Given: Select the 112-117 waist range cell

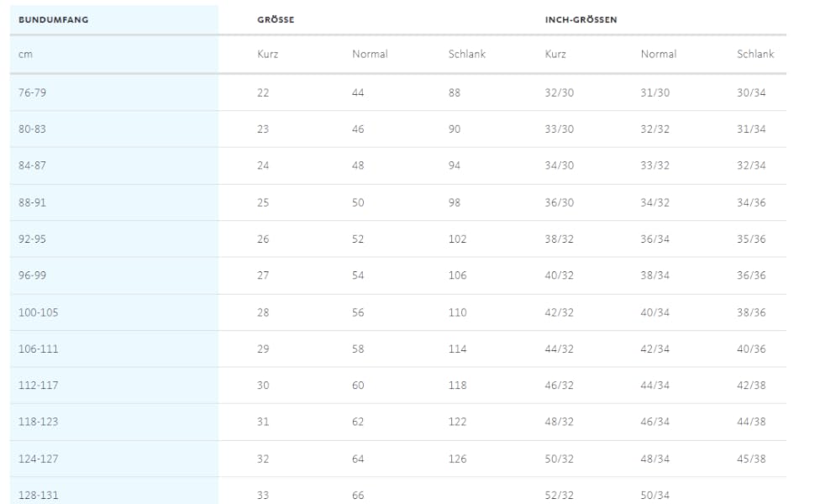Looking at the screenshot, I should [x=38, y=386].
